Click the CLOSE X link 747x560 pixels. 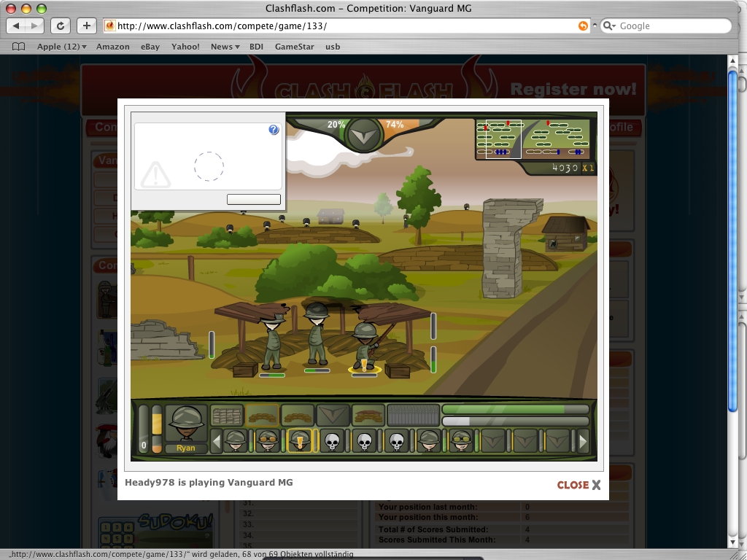tap(578, 485)
